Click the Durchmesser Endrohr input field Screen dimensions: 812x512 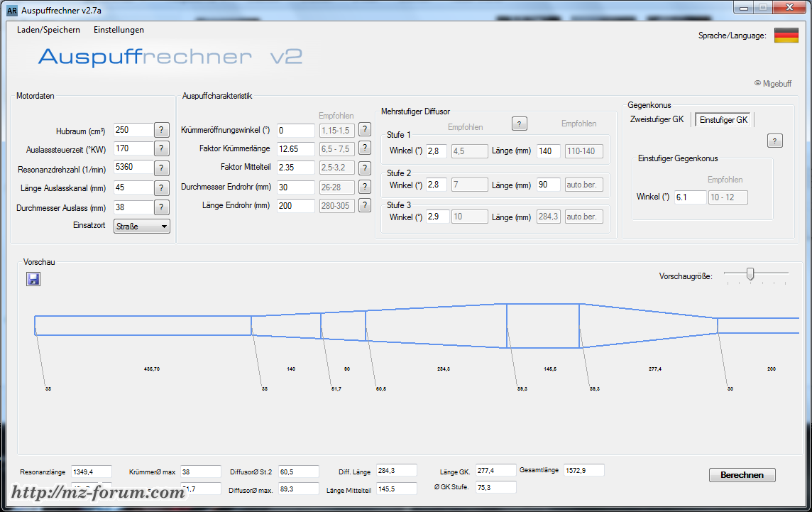coord(295,187)
